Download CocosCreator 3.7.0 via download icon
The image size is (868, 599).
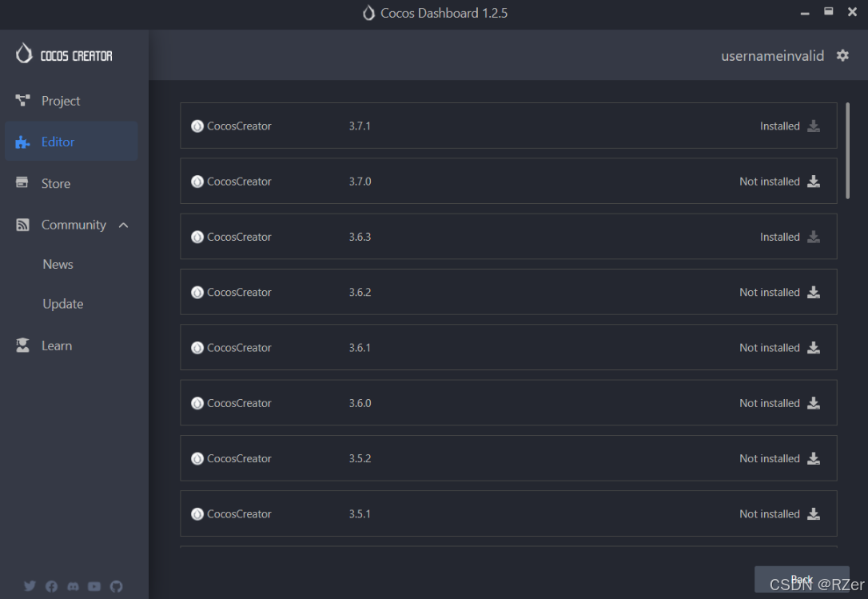(813, 182)
